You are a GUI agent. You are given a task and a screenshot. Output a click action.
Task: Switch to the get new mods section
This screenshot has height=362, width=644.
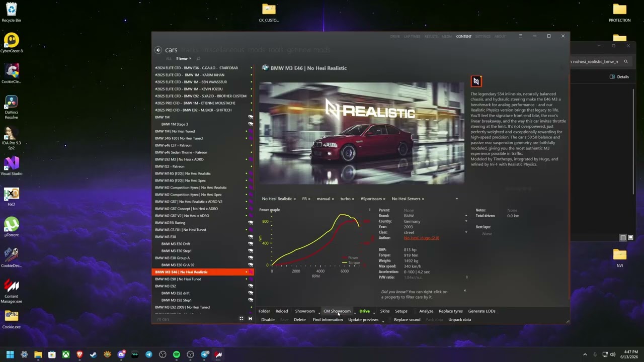point(308,50)
